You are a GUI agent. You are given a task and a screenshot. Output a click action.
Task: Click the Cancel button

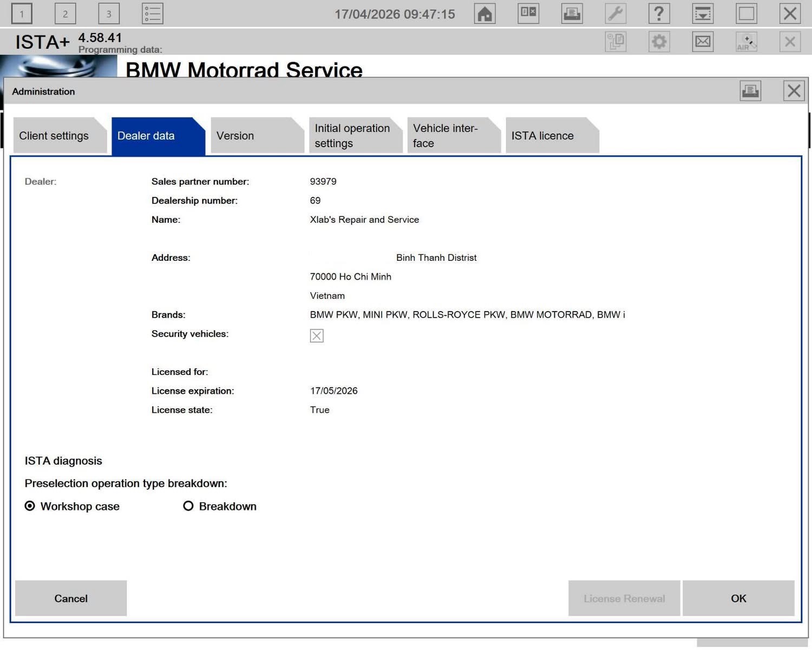pos(71,598)
